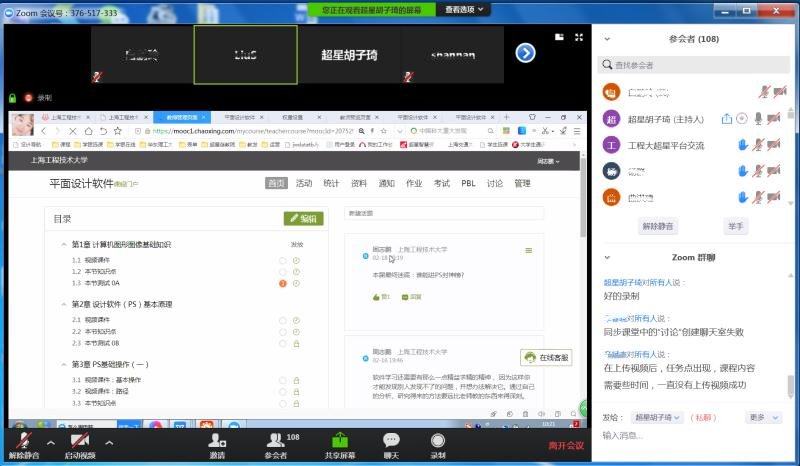Click the 录制 record icon in toolbar

pos(438,441)
